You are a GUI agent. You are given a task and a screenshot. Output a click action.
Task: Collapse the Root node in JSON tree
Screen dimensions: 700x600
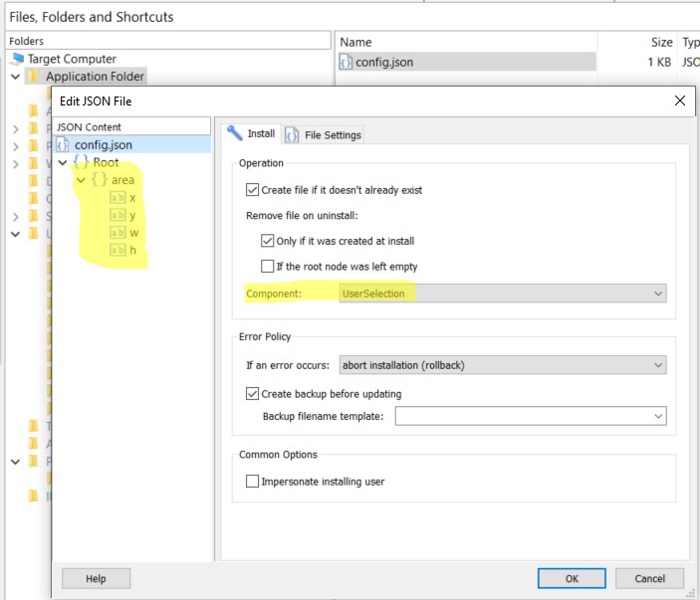coord(63,163)
